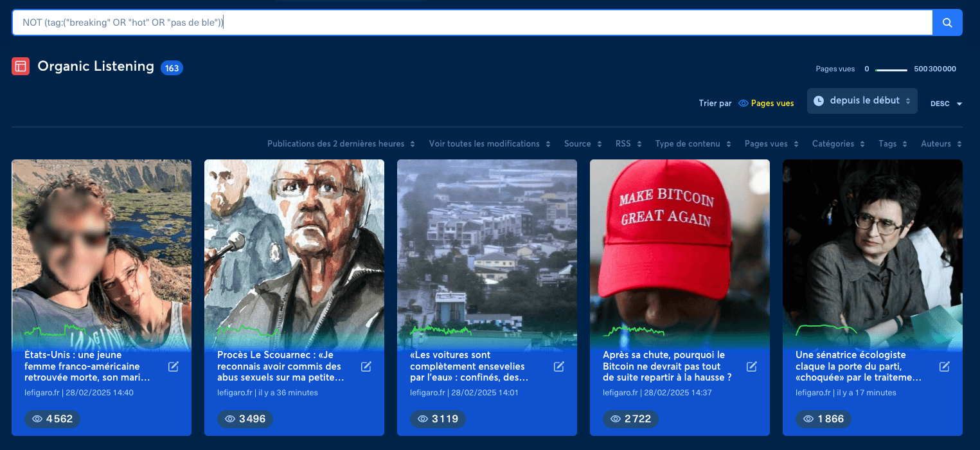Open Voir toutes les modifications filter
Screen dimensions: 980x450
coord(490,144)
